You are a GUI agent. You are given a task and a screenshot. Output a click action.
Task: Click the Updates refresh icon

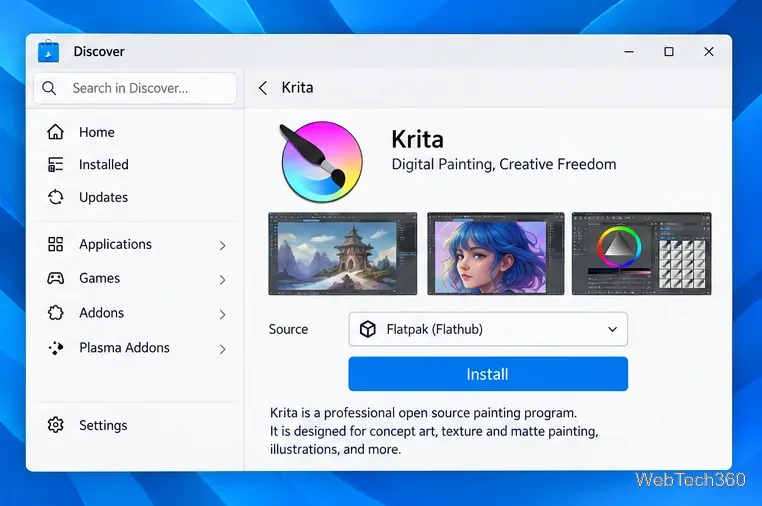click(55, 197)
